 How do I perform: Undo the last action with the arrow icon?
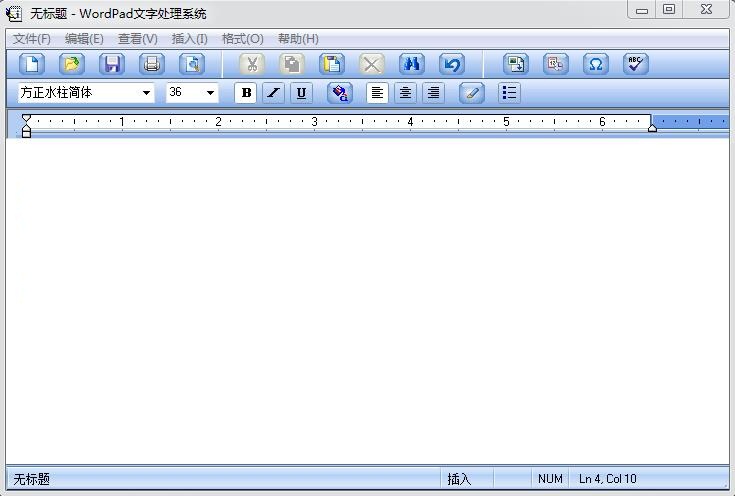[452, 64]
